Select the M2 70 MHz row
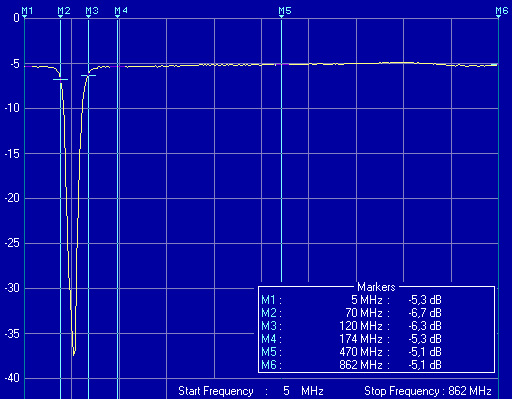This screenshot has width=512, height=399. pyautogui.click(x=351, y=313)
